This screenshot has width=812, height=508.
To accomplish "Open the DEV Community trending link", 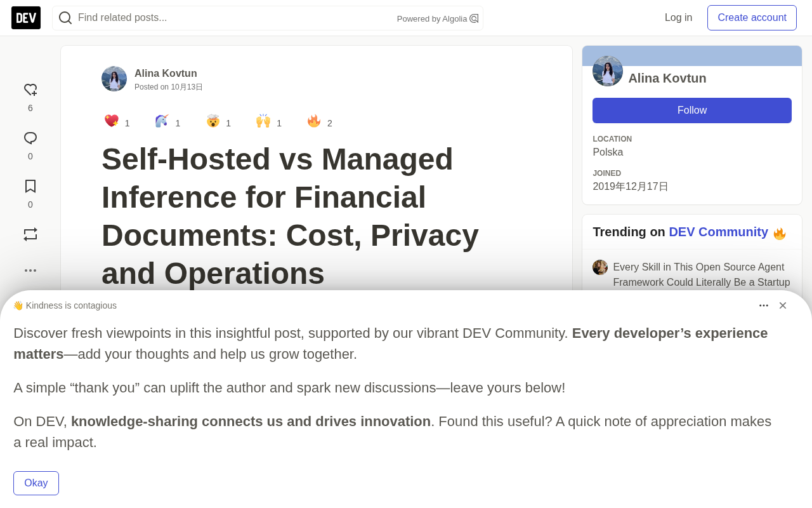I will pos(718,232).
